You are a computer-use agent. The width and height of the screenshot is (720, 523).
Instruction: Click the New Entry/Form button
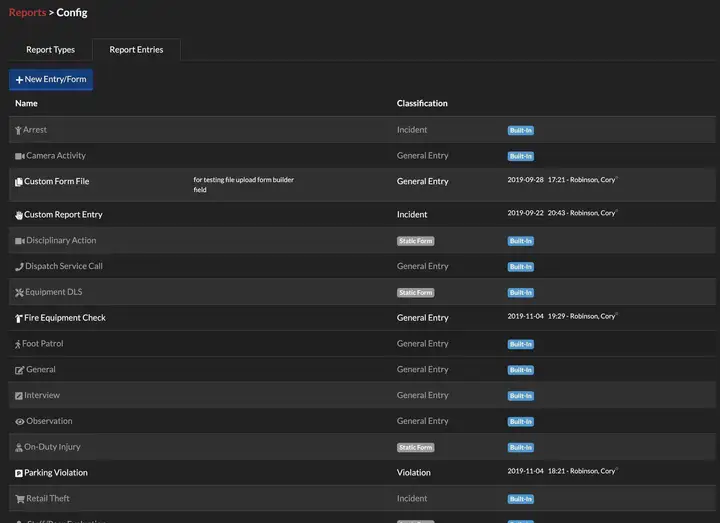click(51, 79)
